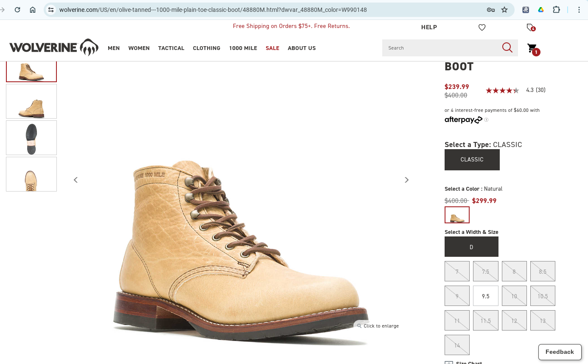This screenshot has height=364, width=588.
Task: Select the Natural color swatch
Action: (x=457, y=215)
